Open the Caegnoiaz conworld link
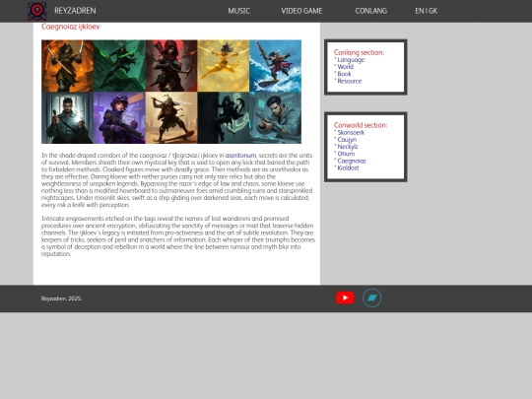Viewport: 532px width, 399px height. 352,161
